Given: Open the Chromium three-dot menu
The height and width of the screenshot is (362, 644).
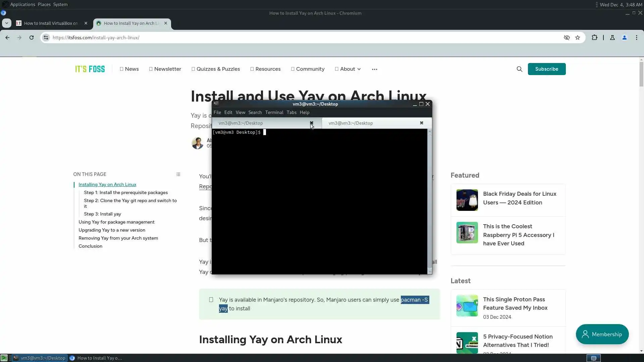Looking at the screenshot, I should coord(636,38).
